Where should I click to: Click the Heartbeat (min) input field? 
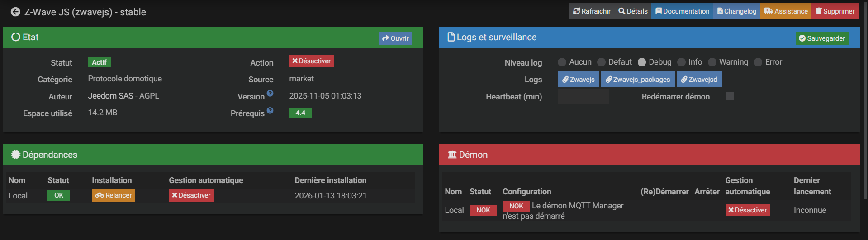(x=583, y=97)
